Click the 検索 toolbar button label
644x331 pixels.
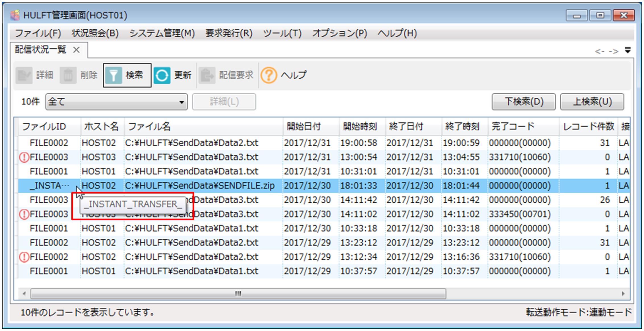134,75
